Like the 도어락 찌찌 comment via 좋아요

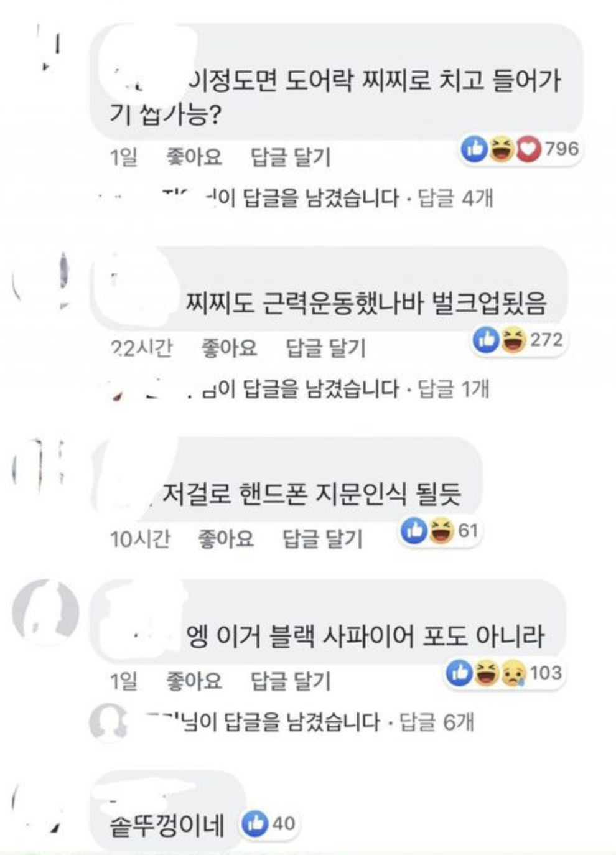pyautogui.click(x=194, y=157)
